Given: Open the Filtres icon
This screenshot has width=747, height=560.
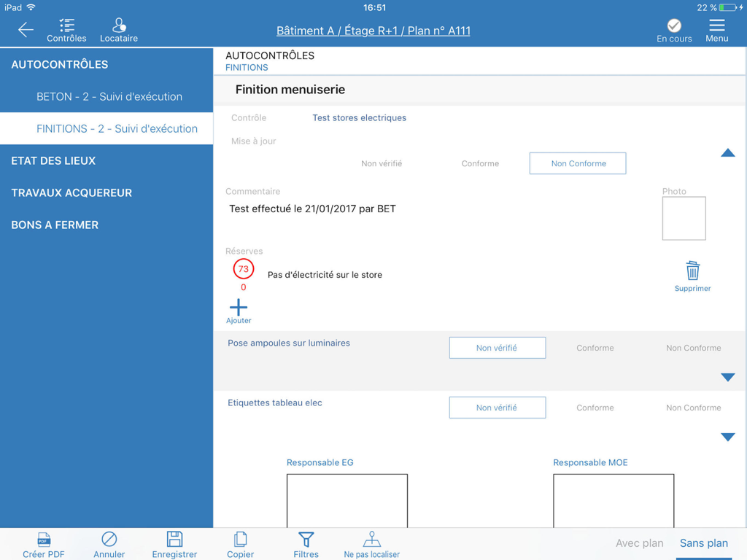Looking at the screenshot, I should point(306,540).
